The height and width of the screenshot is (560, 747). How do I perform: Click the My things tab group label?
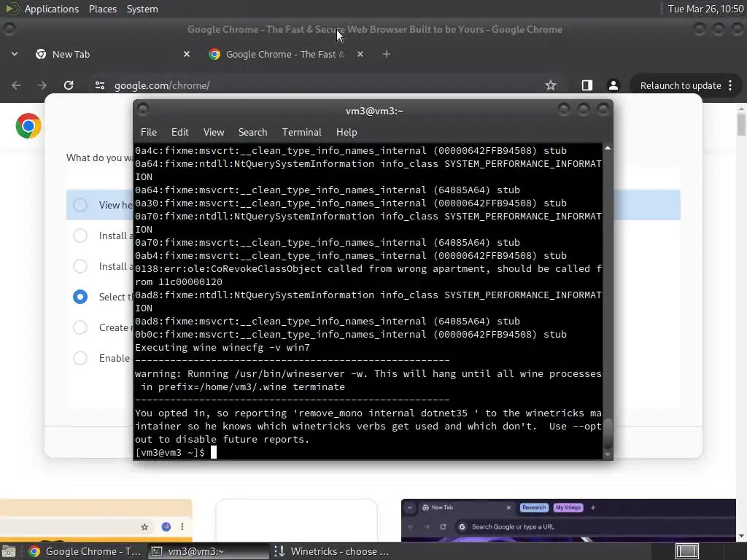(568, 507)
